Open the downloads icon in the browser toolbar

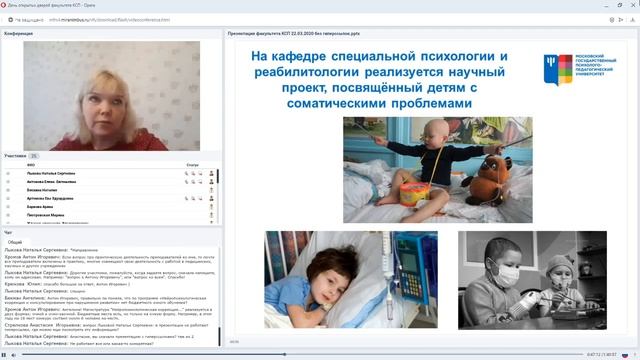tap(633, 20)
